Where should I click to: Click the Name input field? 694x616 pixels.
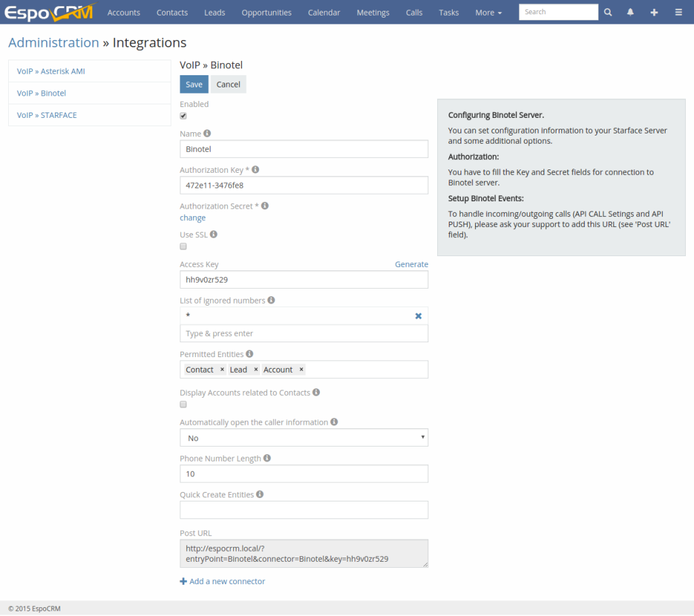pos(304,149)
